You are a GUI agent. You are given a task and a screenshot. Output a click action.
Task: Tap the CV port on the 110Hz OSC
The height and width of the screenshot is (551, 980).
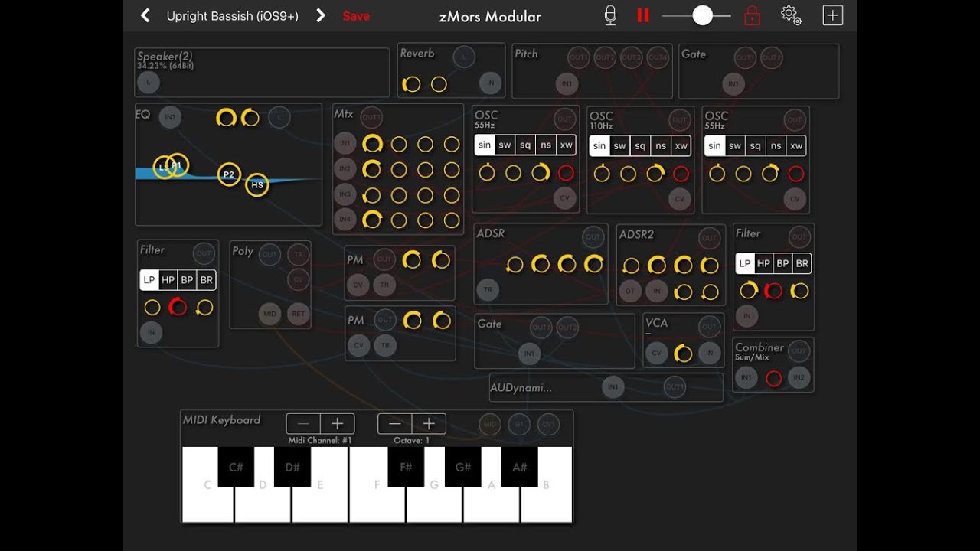(680, 199)
